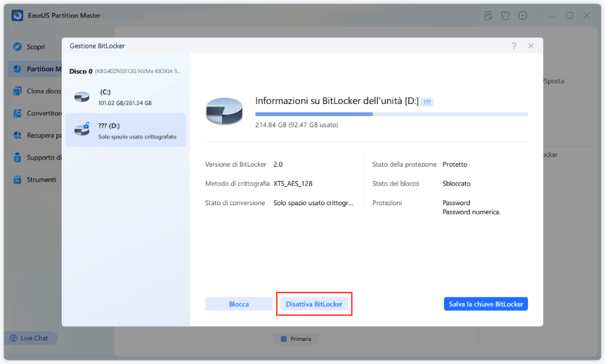Open Live Chat
This screenshot has height=364, width=605.
(x=31, y=338)
